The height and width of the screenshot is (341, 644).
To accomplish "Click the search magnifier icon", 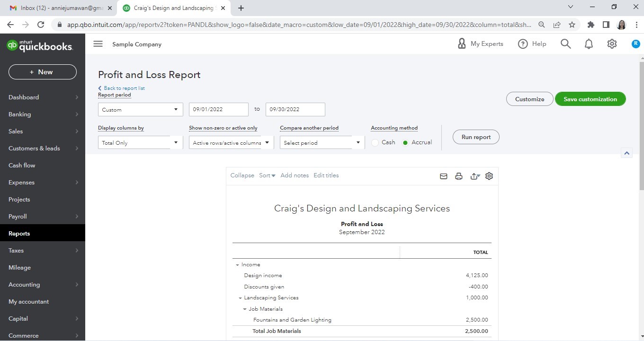I will pyautogui.click(x=565, y=44).
